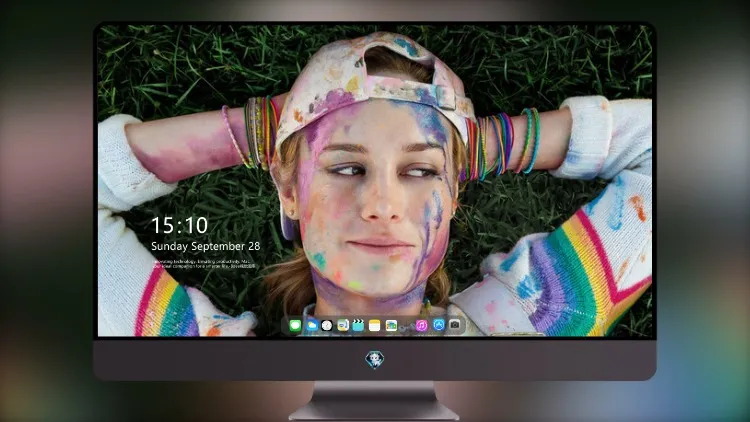Open the Weather app in dock
The height and width of the screenshot is (422, 750).
pyautogui.click(x=312, y=325)
